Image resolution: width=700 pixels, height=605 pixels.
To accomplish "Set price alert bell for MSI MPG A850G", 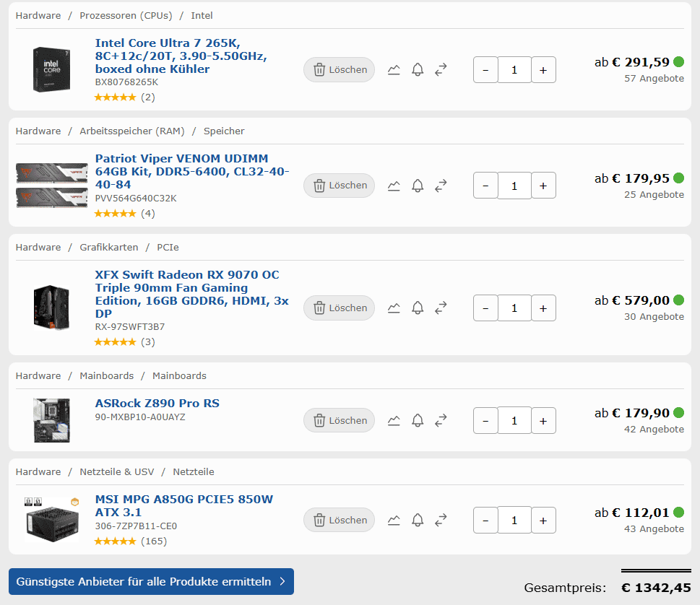I will tap(418, 520).
